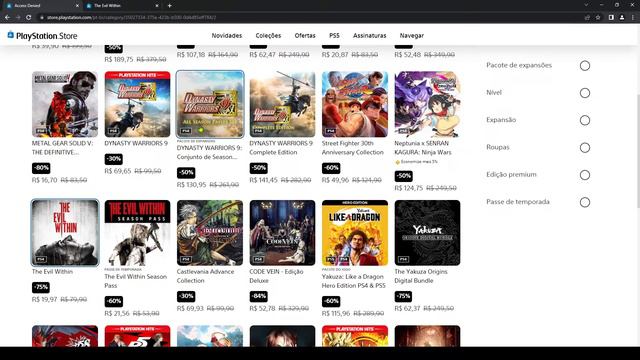This screenshot has width=640, height=360.
Task: Open Castlevania Advance Collection cover
Action: click(210, 233)
